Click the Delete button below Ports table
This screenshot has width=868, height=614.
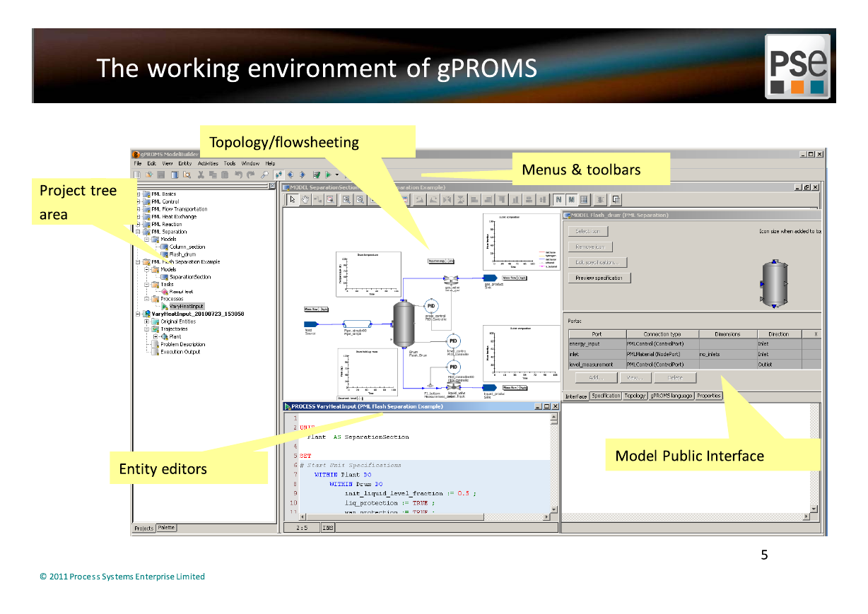click(674, 378)
